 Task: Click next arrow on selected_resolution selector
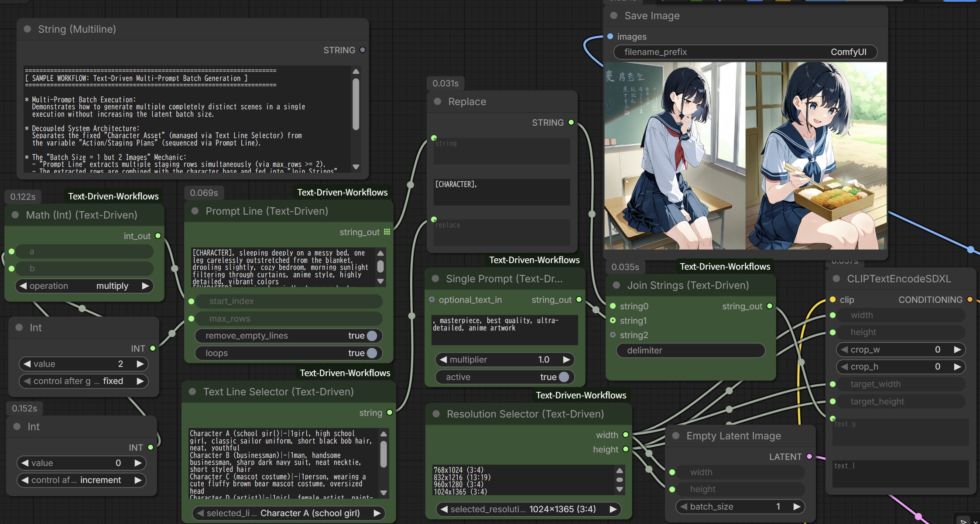click(613, 509)
